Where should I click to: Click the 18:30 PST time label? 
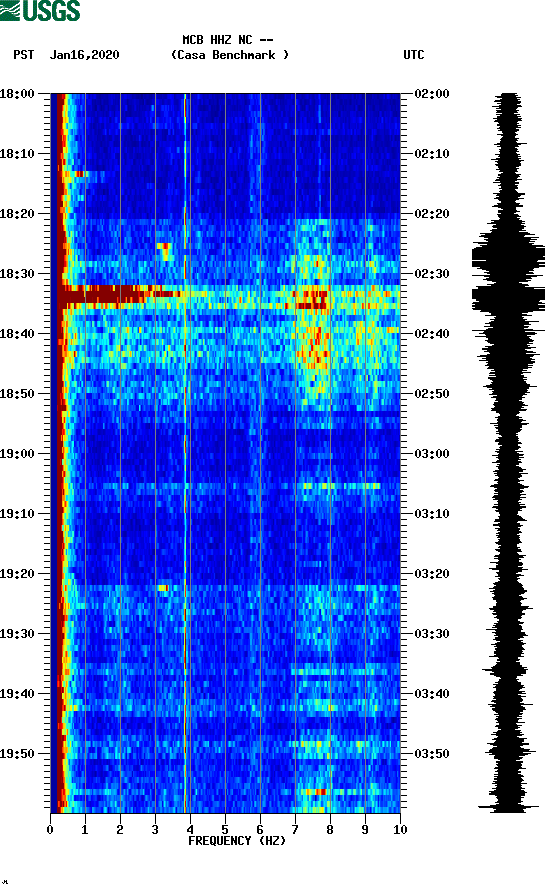click(x=17, y=273)
